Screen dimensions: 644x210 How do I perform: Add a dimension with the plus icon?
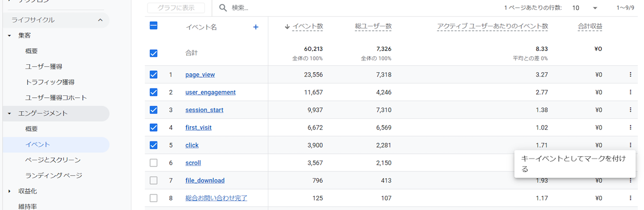tap(255, 27)
